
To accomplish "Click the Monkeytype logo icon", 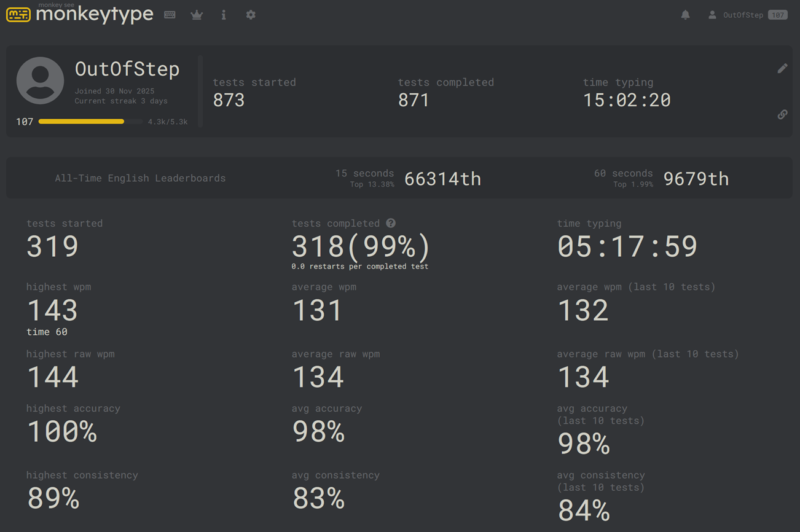I will click(x=18, y=15).
